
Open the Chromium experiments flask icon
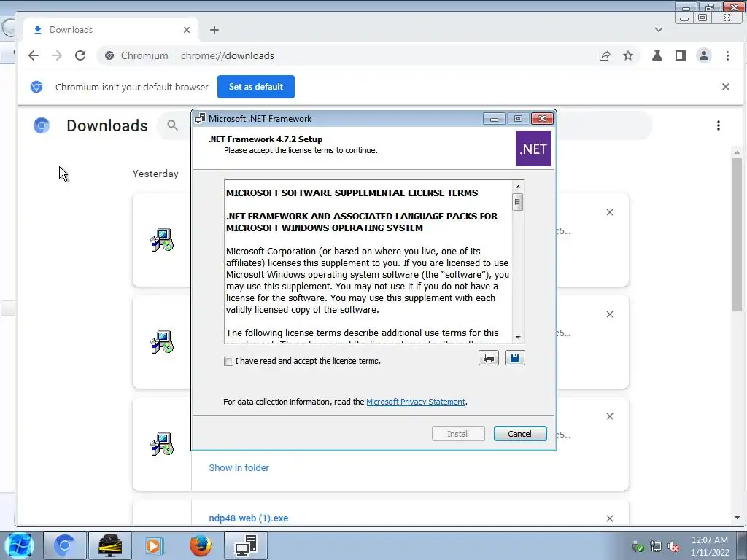657,55
